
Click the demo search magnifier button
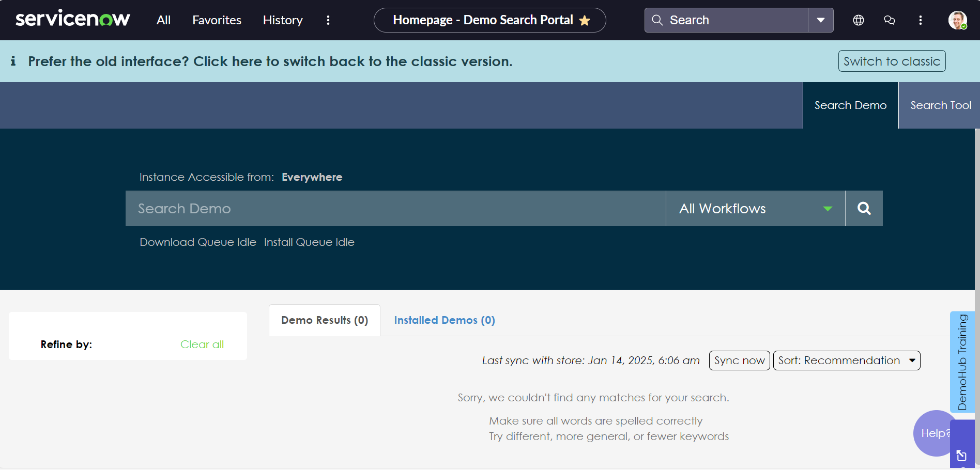coord(864,209)
